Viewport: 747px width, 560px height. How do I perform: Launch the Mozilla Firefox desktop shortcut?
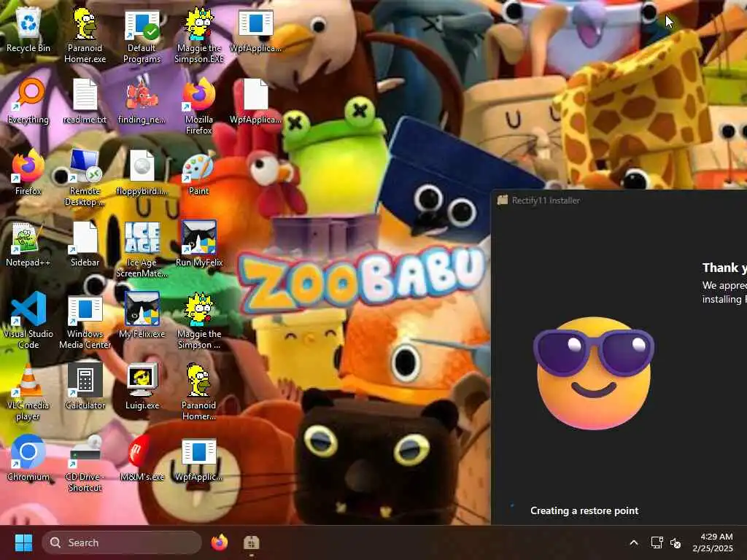tap(198, 106)
